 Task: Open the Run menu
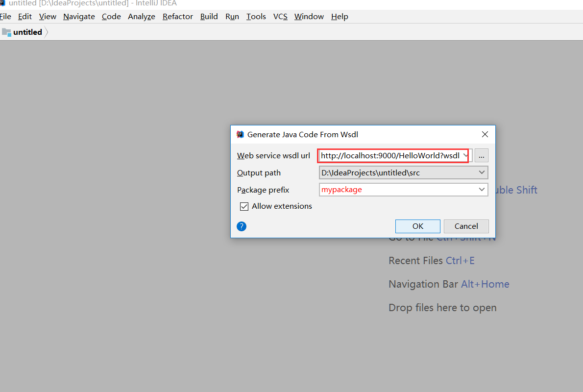tap(232, 16)
